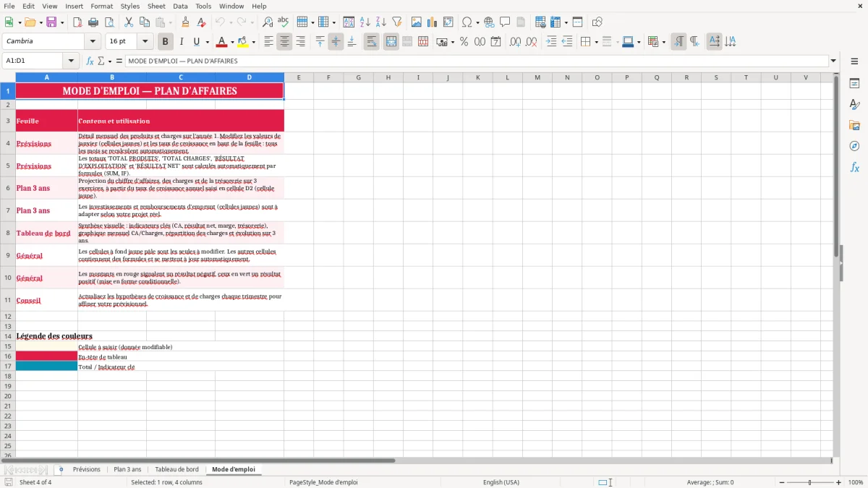
Task: Insert an image
Action: point(417,22)
